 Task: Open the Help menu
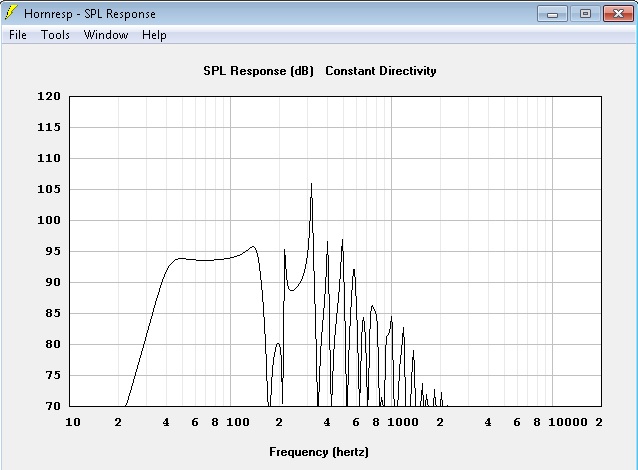[x=154, y=35]
